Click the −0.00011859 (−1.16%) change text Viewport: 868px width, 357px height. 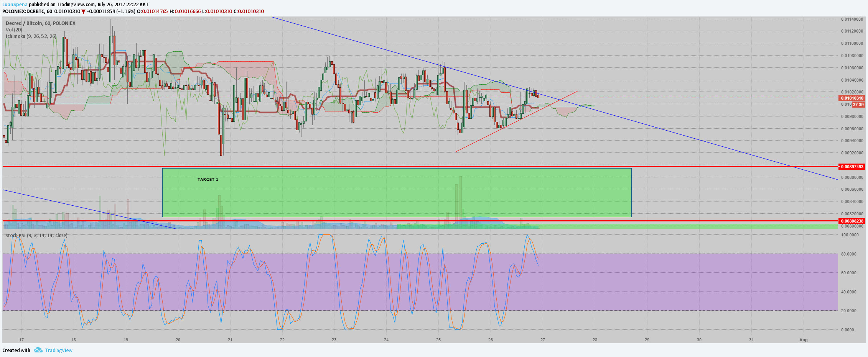111,11
